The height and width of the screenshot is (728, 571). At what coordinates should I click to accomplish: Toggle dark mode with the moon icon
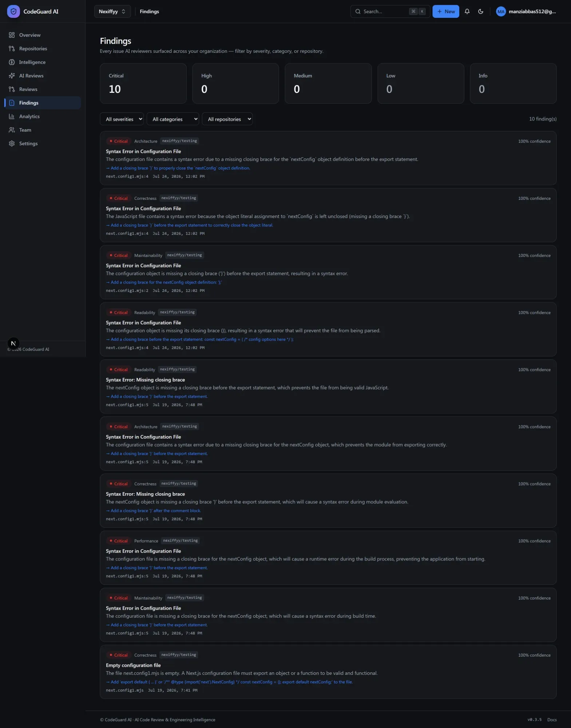tap(480, 11)
